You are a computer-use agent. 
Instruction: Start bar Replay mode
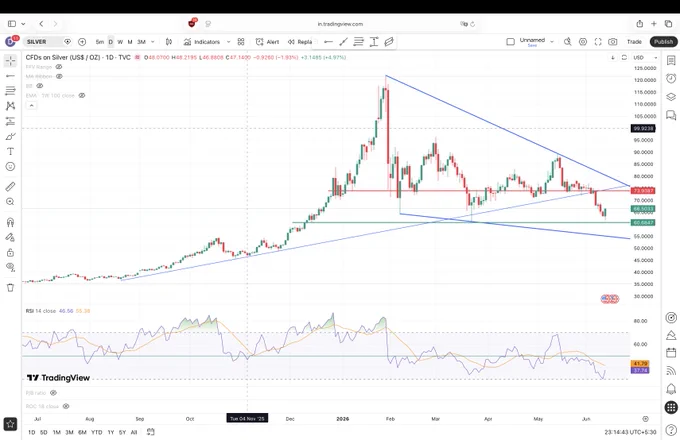300,42
